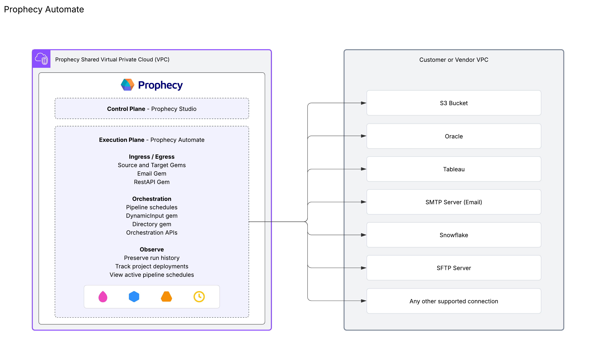This screenshot has height=364, width=601.
Task: Open the S3 Bucket connection box
Action: coord(454,103)
